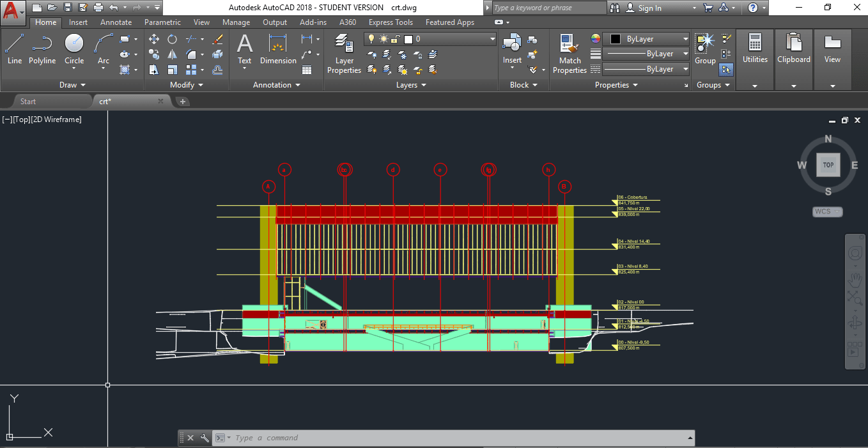868x448 pixels.
Task: Toggle layer freeze sun icon in layer dropdown
Action: pos(384,39)
